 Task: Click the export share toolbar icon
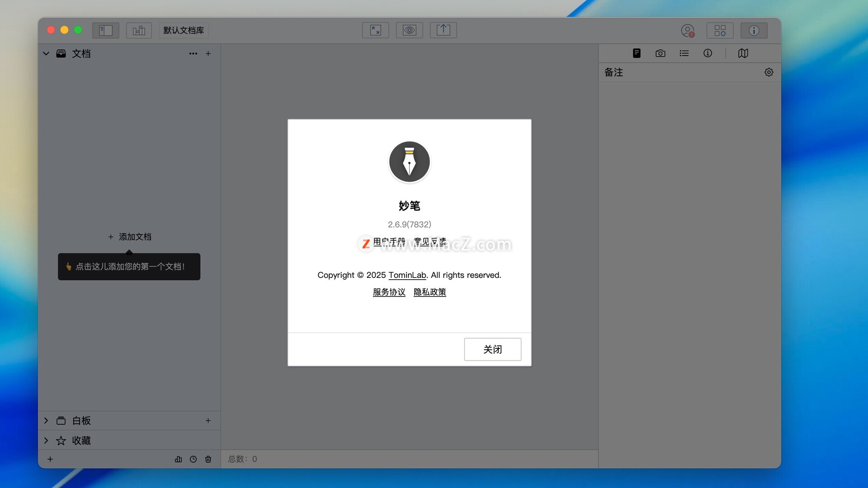click(443, 30)
